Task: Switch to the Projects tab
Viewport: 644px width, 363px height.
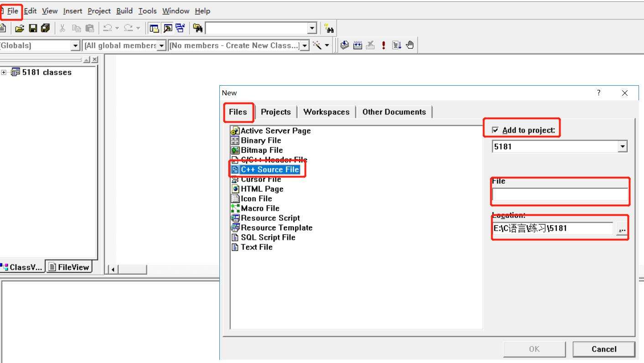Action: (x=275, y=112)
